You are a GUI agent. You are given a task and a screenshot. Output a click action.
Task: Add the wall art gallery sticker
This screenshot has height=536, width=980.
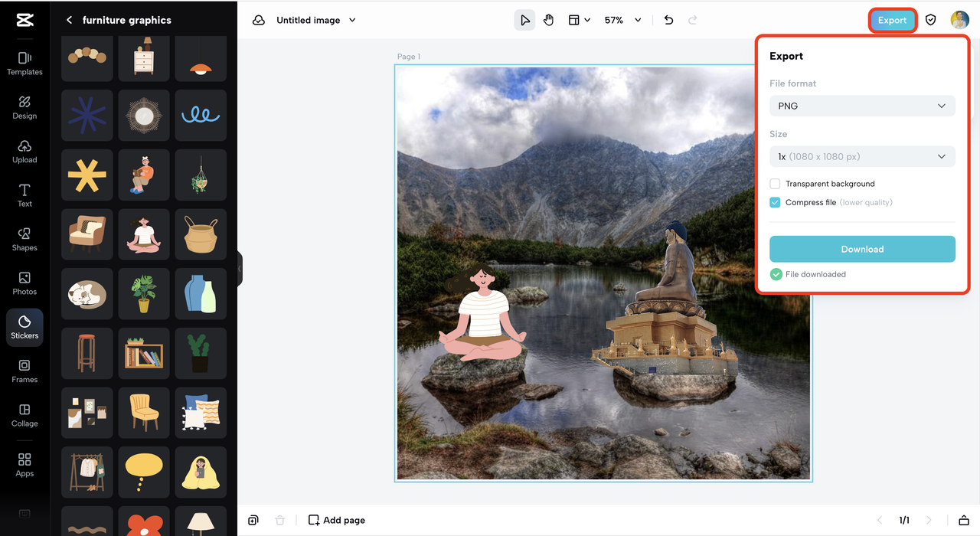87,413
